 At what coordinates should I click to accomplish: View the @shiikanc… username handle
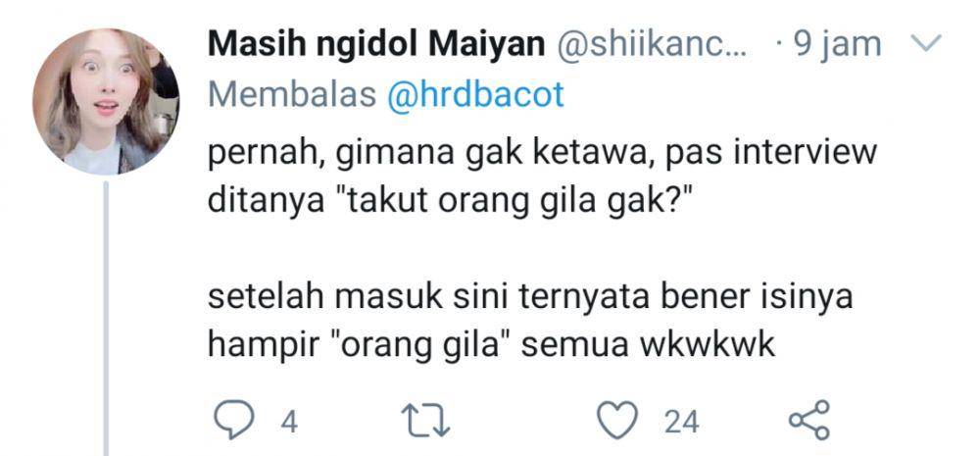650,46
